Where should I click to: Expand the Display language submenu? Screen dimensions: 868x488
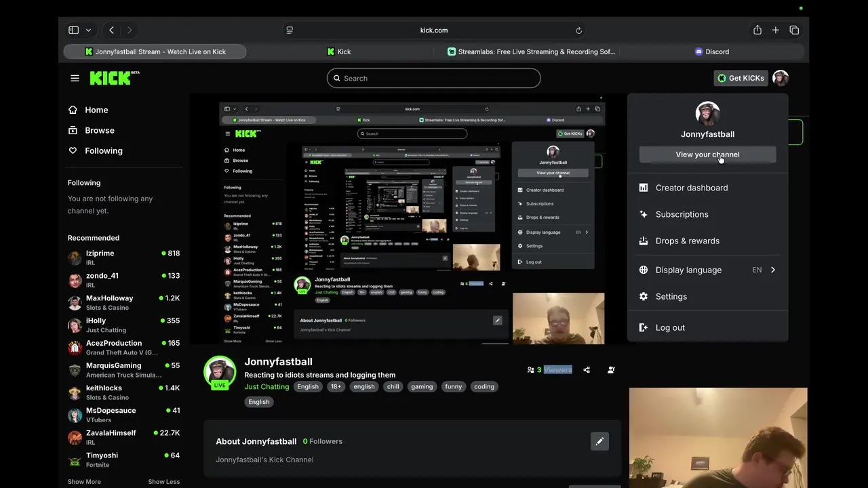[x=707, y=270]
